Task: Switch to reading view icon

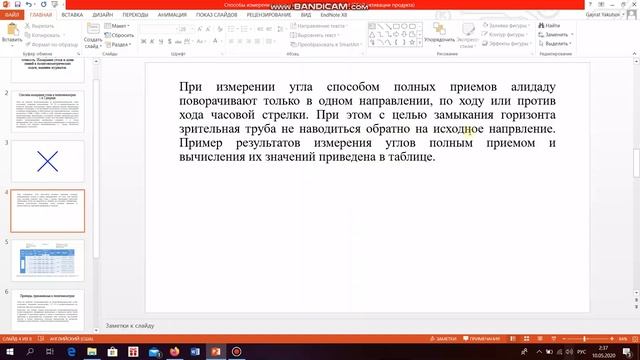Action: [x=540, y=339]
